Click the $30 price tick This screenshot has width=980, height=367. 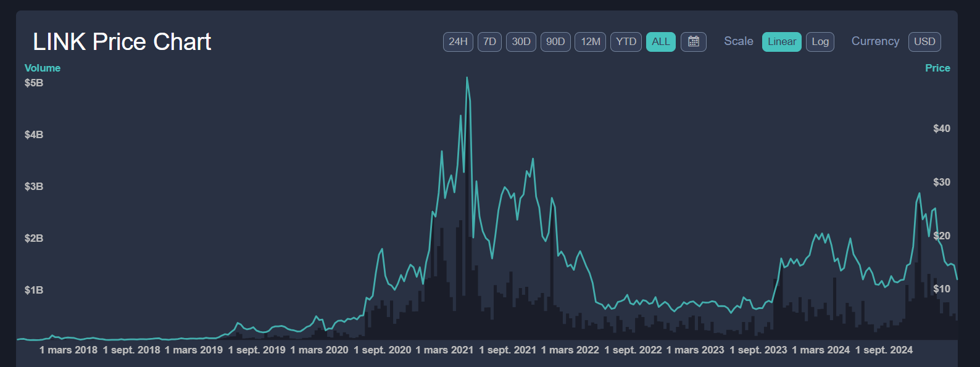942,182
